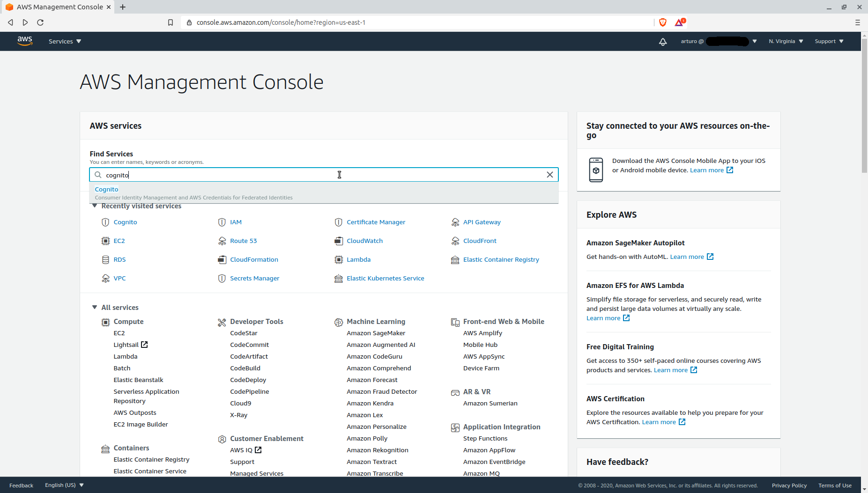This screenshot has width=868, height=493.
Task: Click the CloudWatch management icon
Action: [339, 241]
